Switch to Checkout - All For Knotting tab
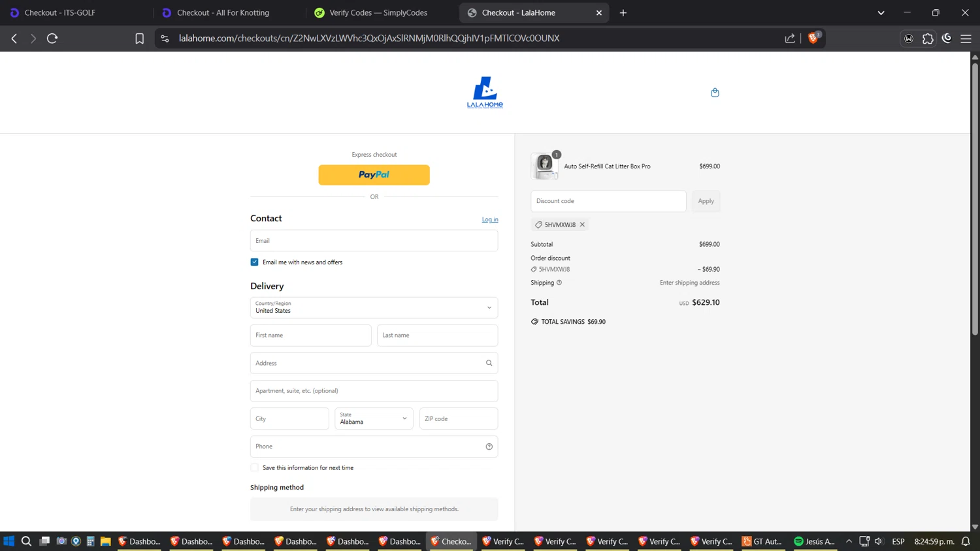The height and width of the screenshot is (551, 980). pyautogui.click(x=222, y=12)
